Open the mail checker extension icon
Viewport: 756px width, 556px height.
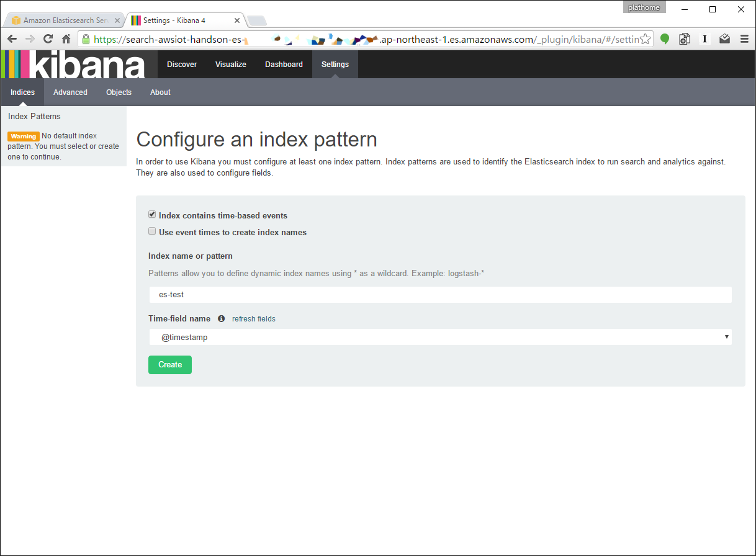(x=724, y=39)
